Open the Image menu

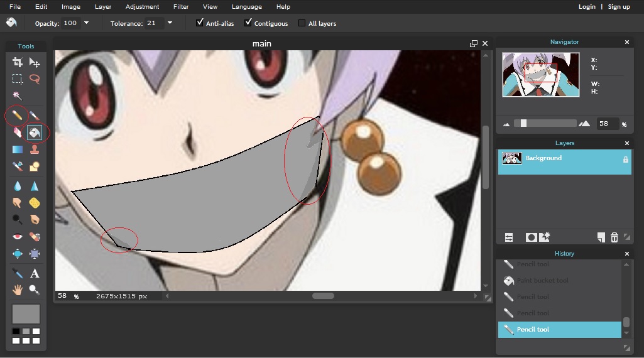(71, 6)
